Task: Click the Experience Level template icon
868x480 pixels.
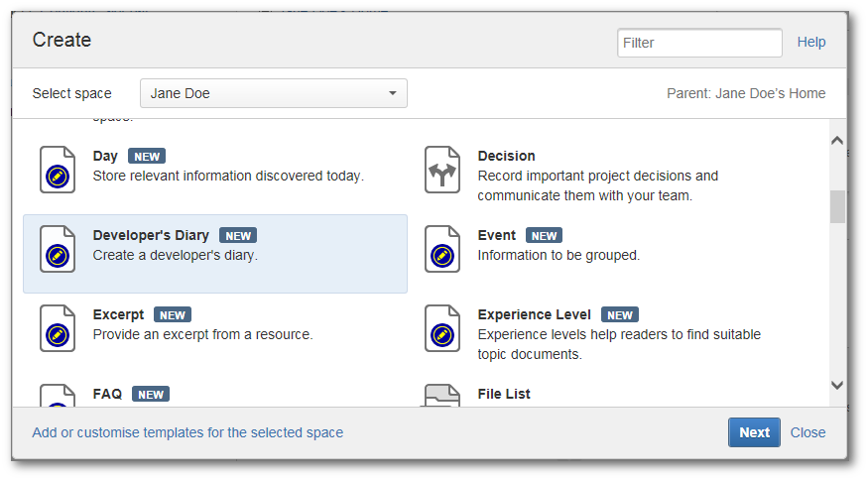Action: 442,328
